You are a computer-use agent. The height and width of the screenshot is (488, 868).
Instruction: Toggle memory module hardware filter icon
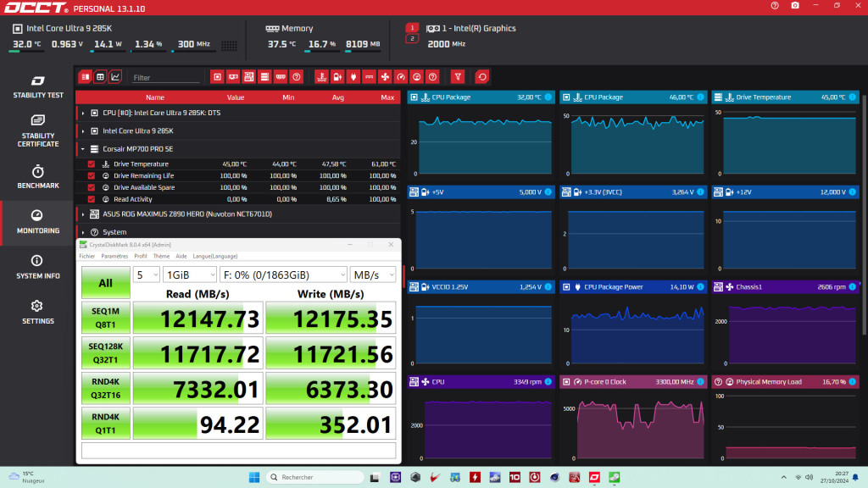pos(281,77)
